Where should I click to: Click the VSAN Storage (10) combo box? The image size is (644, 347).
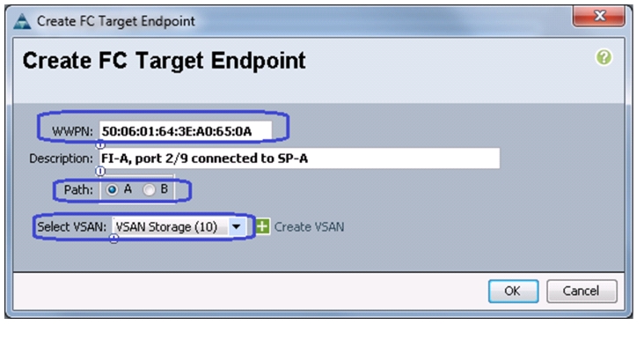point(179,226)
